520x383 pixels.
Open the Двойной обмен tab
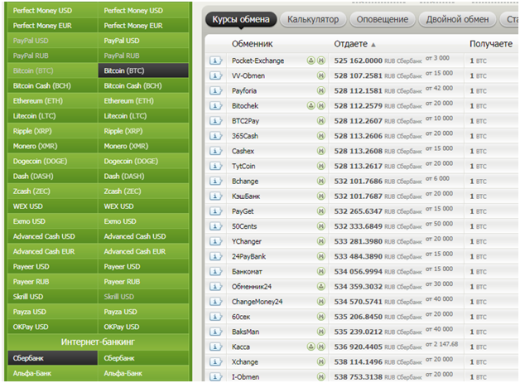click(x=457, y=19)
